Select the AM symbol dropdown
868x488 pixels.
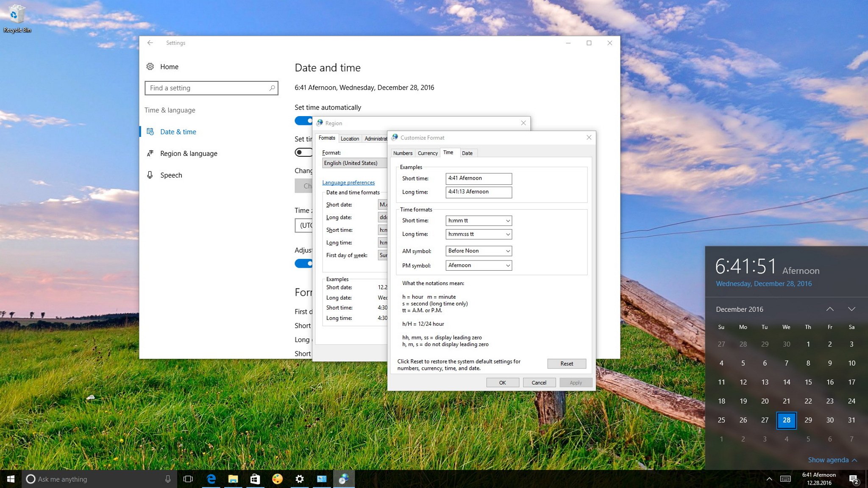coord(478,250)
